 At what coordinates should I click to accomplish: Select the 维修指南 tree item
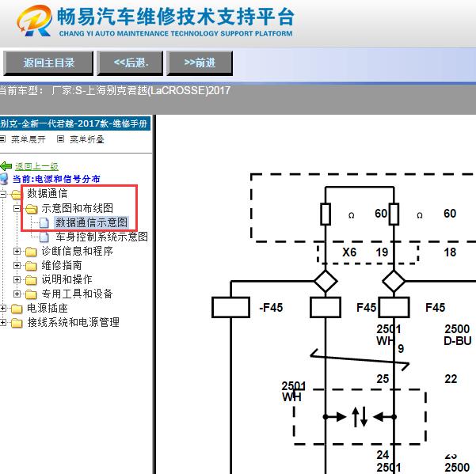62,265
